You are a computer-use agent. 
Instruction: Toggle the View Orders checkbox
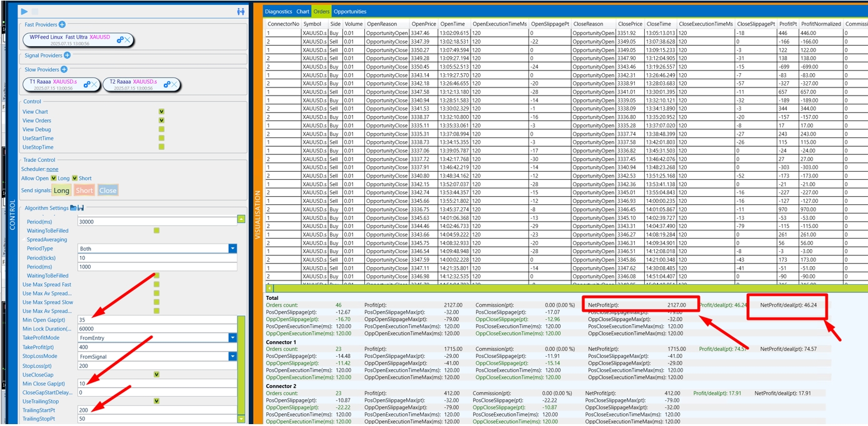[161, 121]
